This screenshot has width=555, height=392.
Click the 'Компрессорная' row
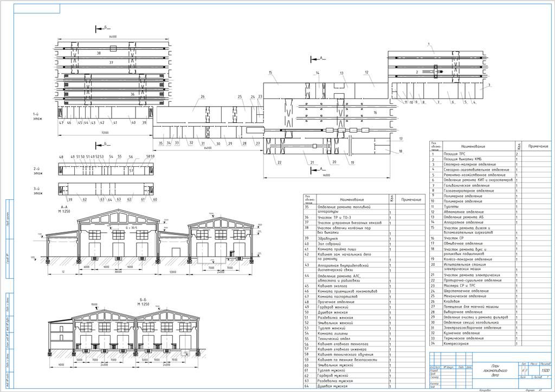click(490, 344)
